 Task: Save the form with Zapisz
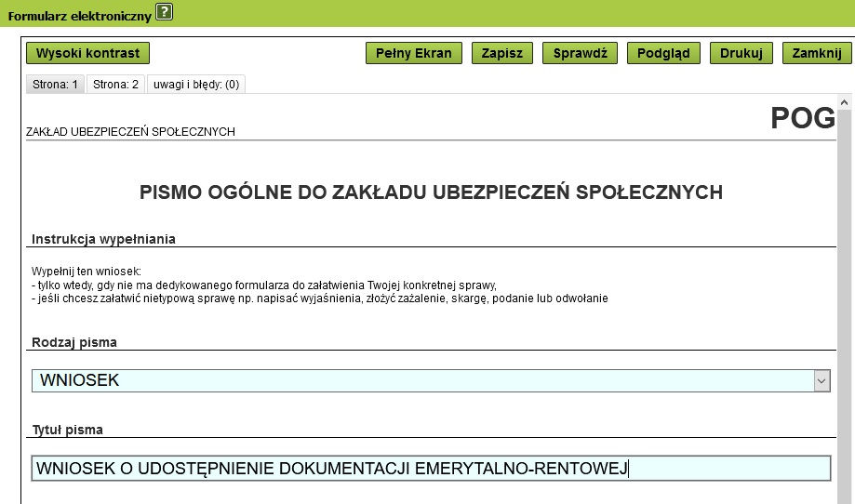(502, 53)
